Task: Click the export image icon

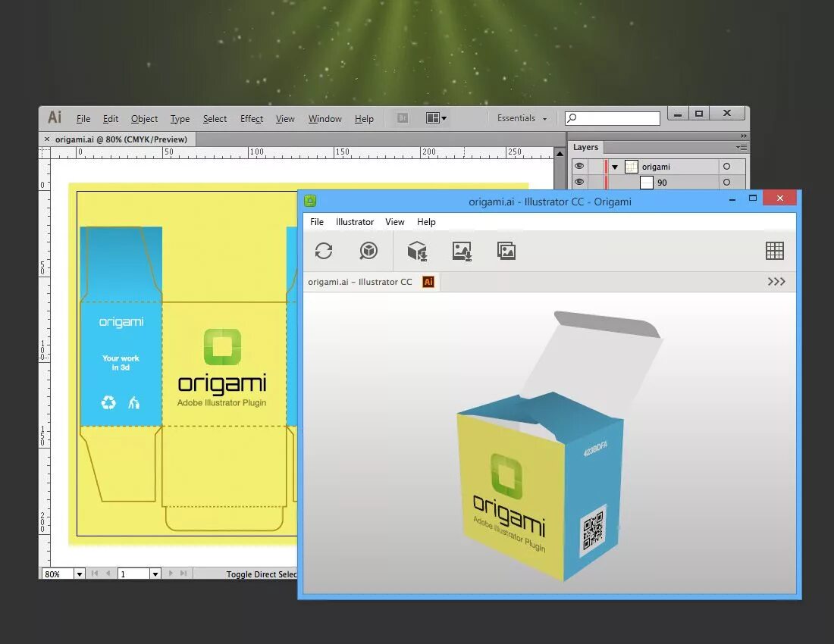Action: click(x=462, y=251)
